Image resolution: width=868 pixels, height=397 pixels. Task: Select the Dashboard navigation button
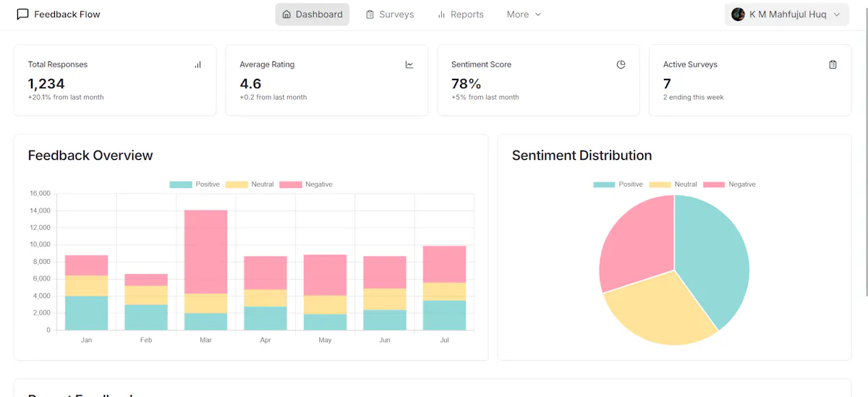(x=312, y=14)
